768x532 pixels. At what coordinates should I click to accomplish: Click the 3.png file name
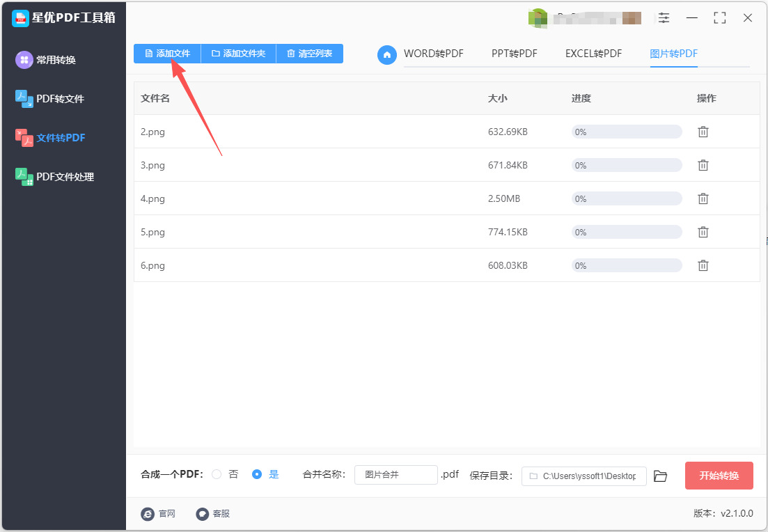coord(152,165)
